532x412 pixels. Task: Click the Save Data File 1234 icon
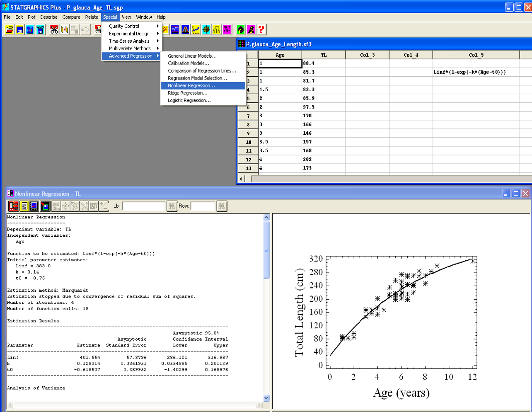(x=40, y=29)
